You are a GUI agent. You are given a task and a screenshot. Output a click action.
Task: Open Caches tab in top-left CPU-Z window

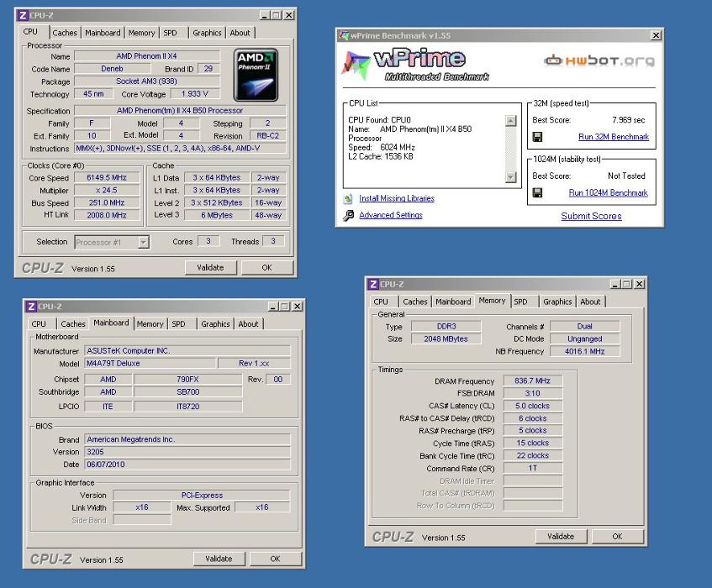click(x=65, y=33)
